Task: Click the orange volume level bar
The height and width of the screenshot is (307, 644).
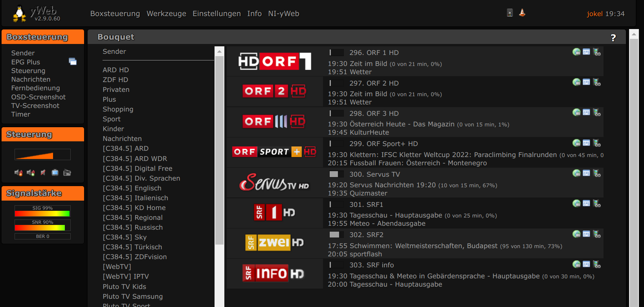Action: [x=42, y=155]
